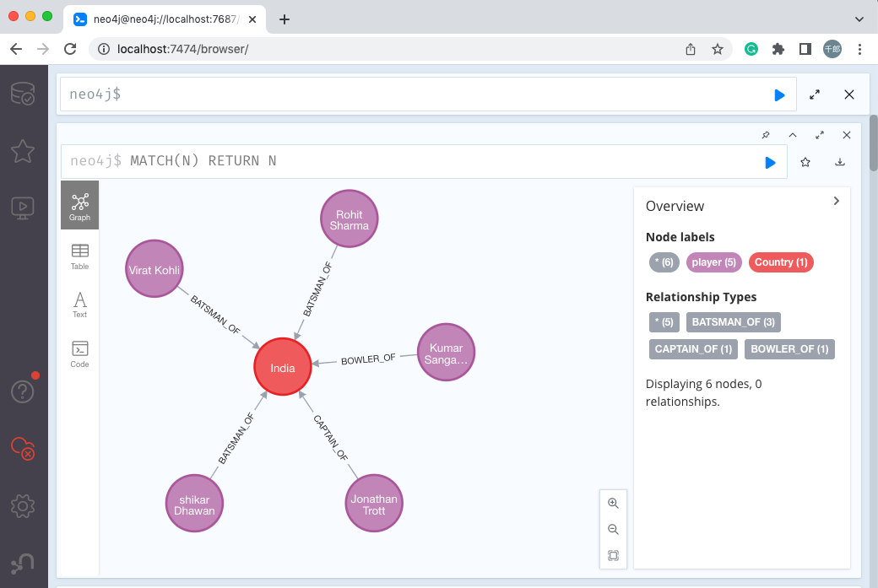
Task: Open a new browser tab
Action: 285,19
